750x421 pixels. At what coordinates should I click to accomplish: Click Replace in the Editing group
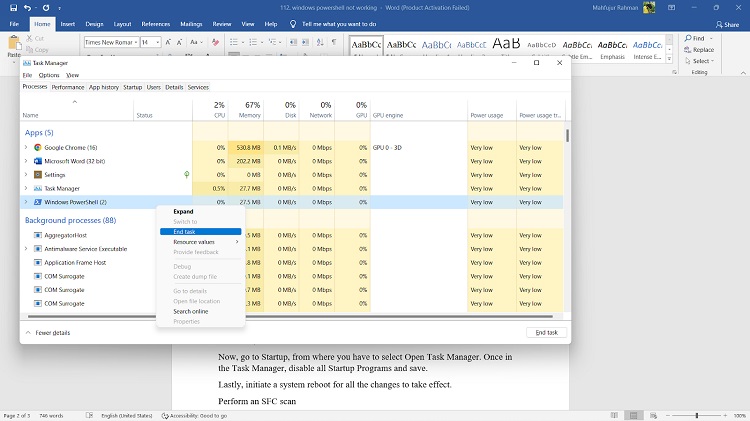pyautogui.click(x=703, y=49)
